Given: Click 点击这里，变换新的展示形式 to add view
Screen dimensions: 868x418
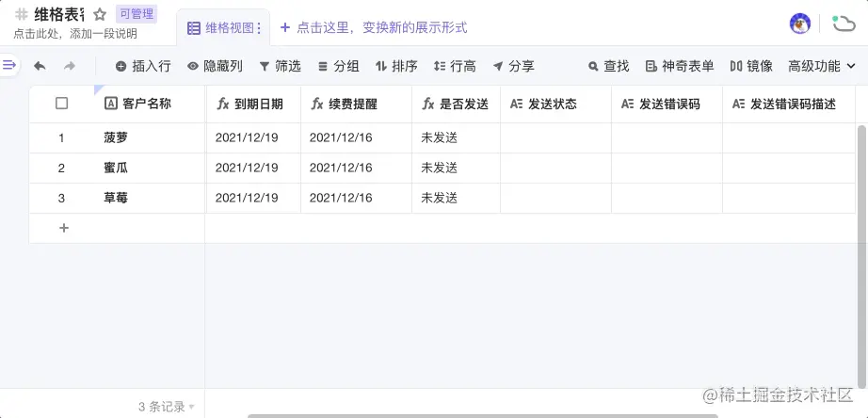Looking at the screenshot, I should tap(374, 27).
